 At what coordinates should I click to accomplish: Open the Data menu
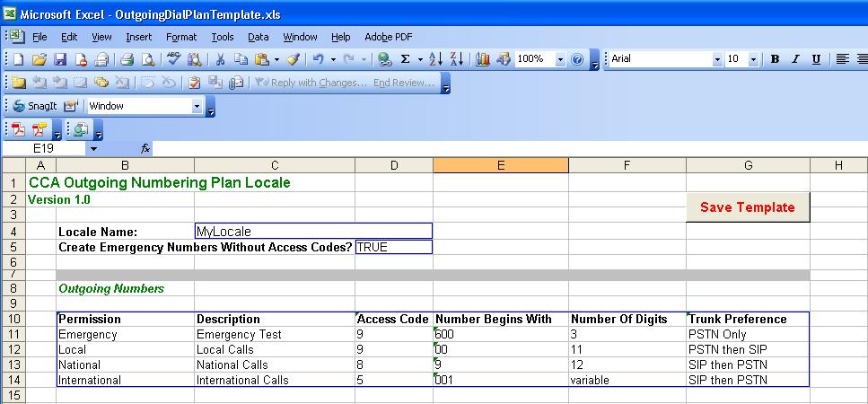[x=258, y=37]
